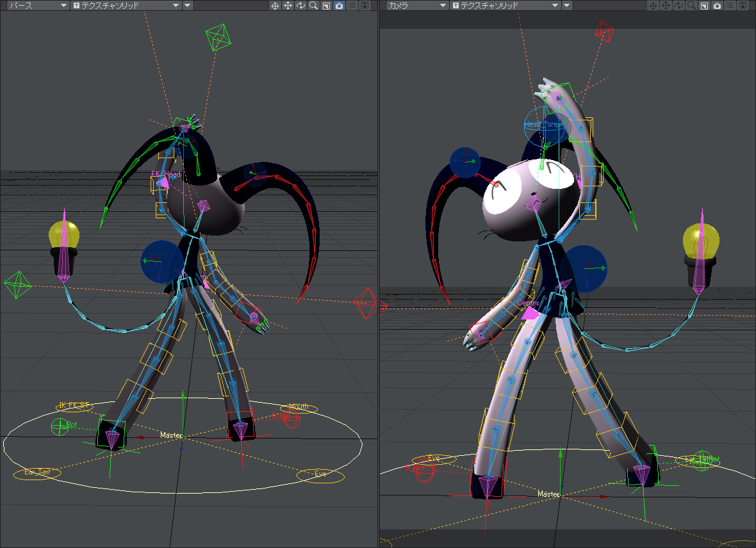
Task: Click the center view icon in perspective viewport
Action: [x=275, y=6]
